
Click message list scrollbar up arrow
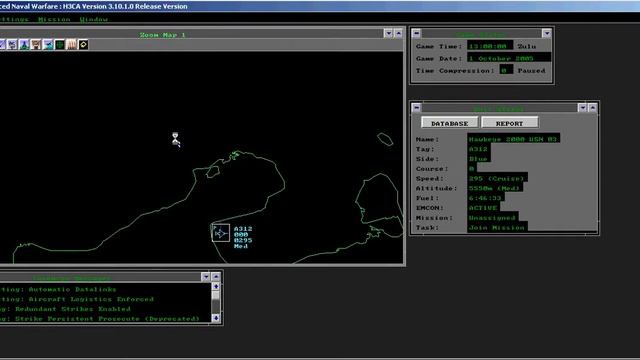click(x=216, y=287)
